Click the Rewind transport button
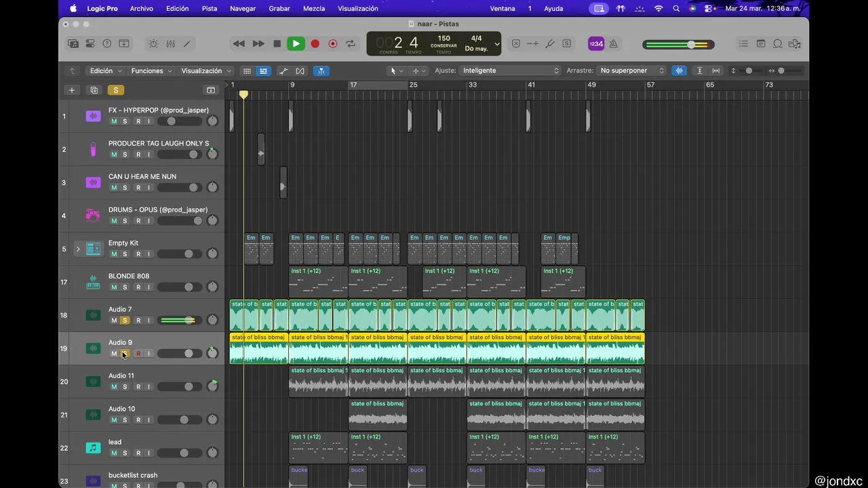 click(x=239, y=43)
